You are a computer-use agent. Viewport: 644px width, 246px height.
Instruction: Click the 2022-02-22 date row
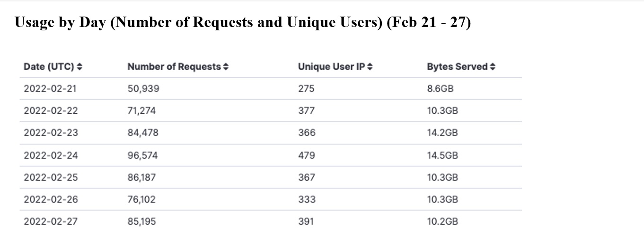pos(51,111)
